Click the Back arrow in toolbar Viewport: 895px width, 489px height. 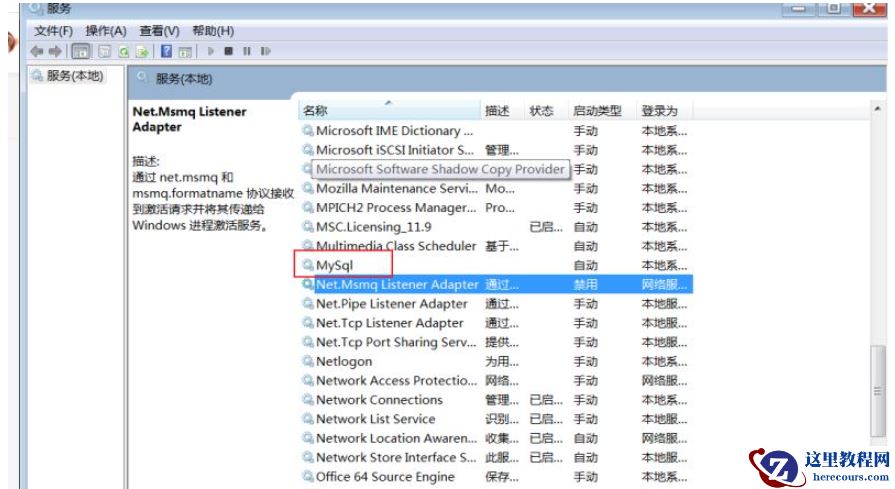37,51
